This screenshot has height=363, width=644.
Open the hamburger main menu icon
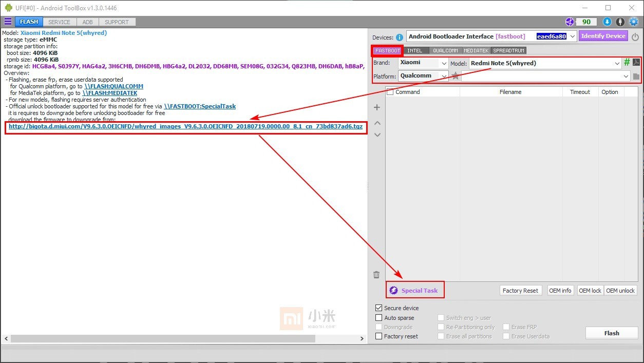(8, 22)
